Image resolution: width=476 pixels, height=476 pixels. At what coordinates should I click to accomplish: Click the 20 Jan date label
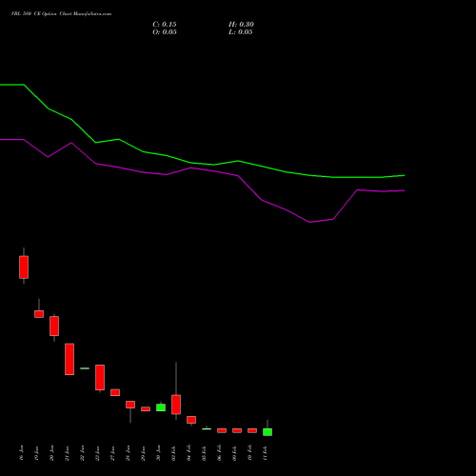[x=51, y=453]
